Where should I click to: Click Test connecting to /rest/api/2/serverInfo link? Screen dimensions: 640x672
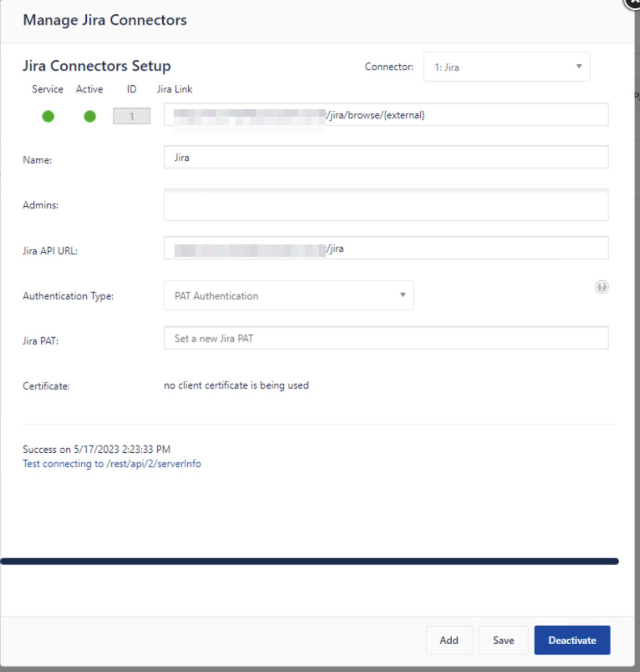tap(112, 463)
